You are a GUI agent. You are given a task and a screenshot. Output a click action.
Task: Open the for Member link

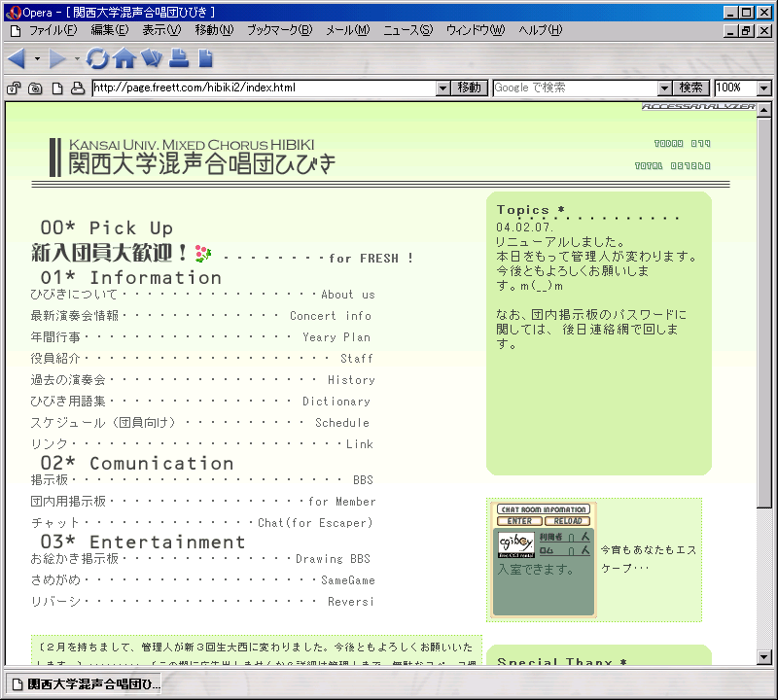coord(342,502)
